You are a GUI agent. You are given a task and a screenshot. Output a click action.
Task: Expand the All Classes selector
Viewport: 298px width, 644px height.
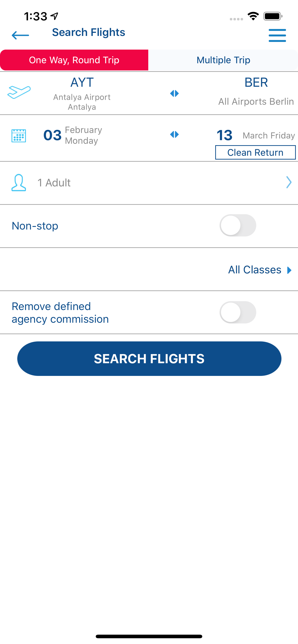(x=260, y=270)
